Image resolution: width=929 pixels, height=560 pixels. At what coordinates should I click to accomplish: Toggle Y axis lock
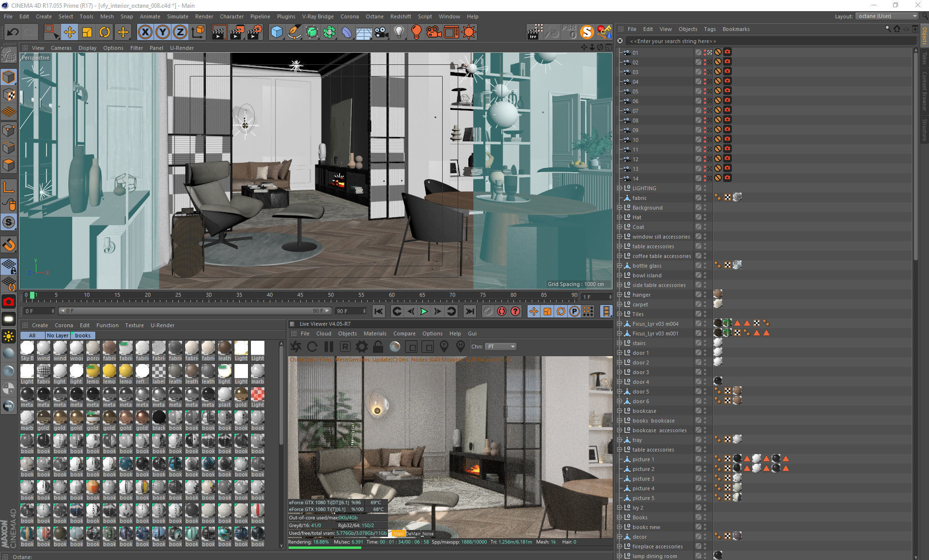pyautogui.click(x=163, y=32)
